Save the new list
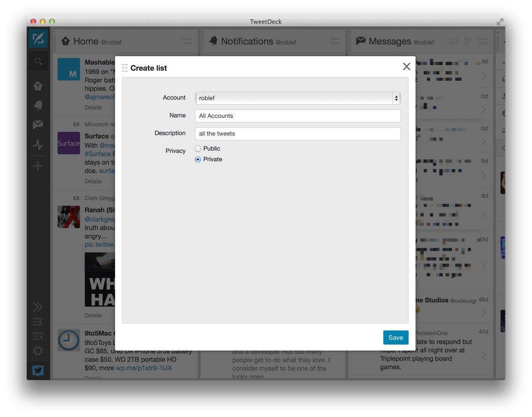 click(395, 338)
